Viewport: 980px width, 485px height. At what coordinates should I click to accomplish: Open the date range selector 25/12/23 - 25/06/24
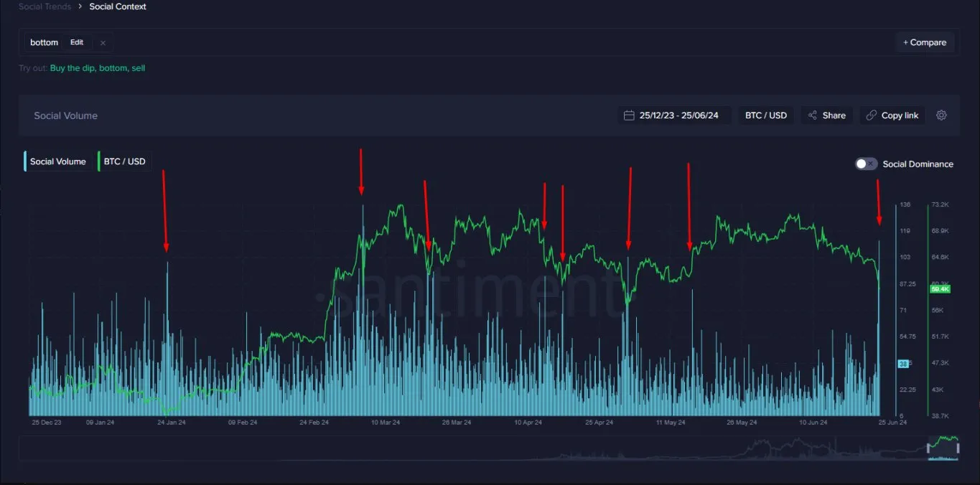pos(673,115)
